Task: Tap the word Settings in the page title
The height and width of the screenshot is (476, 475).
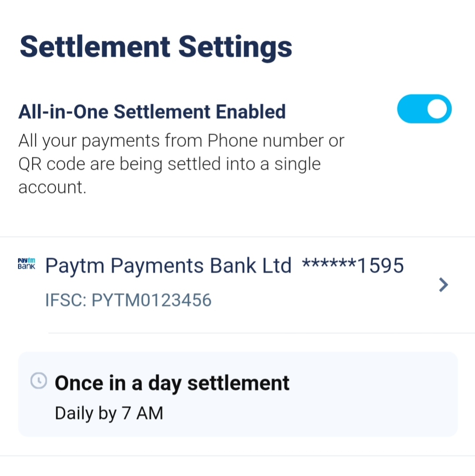Action: click(235, 47)
